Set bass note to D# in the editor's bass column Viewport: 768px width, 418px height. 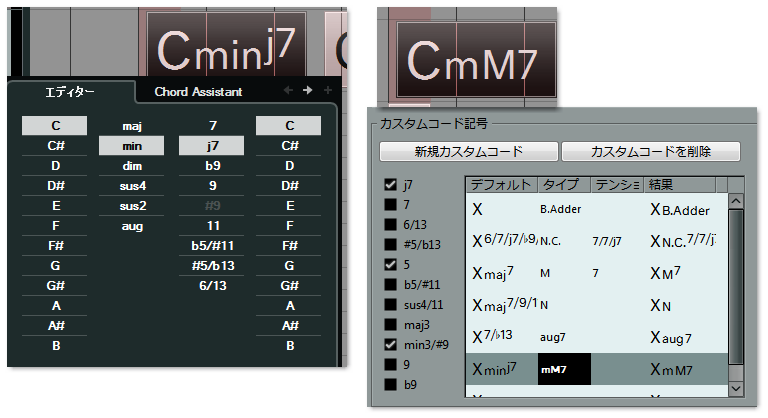[288, 186]
